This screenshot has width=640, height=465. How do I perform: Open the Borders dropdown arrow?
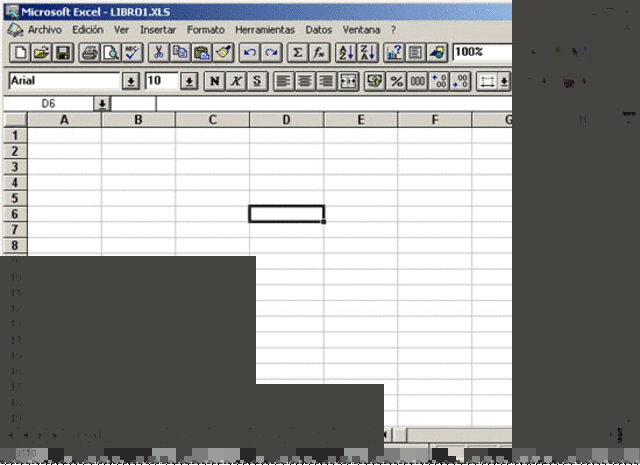click(504, 81)
